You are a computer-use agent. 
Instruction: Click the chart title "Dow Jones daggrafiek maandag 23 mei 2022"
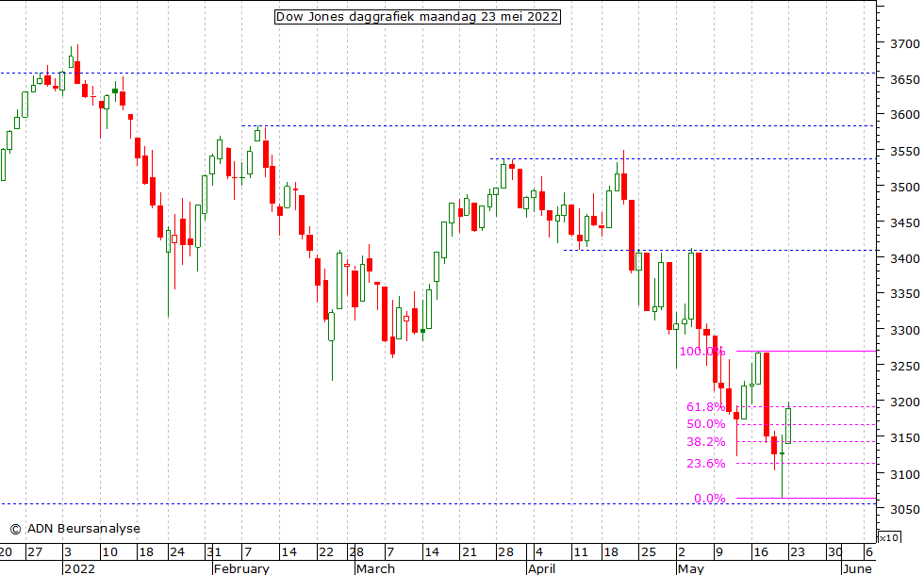[x=417, y=17]
